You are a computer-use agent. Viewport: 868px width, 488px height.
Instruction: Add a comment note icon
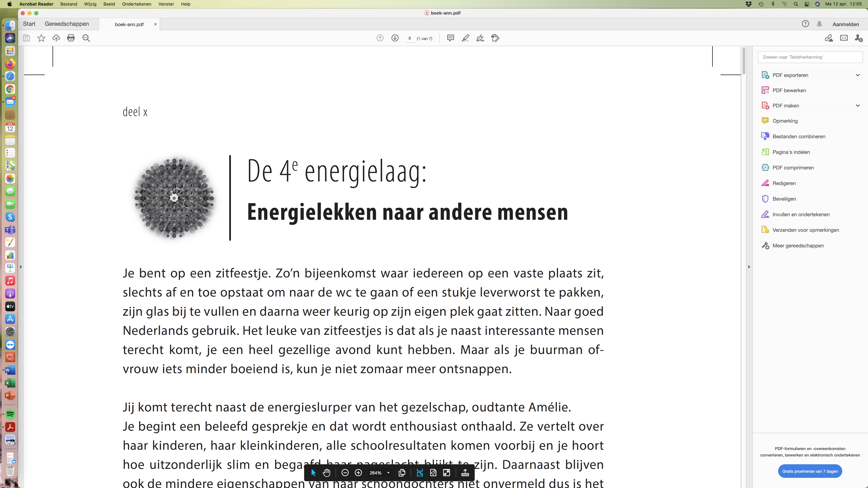pos(450,38)
